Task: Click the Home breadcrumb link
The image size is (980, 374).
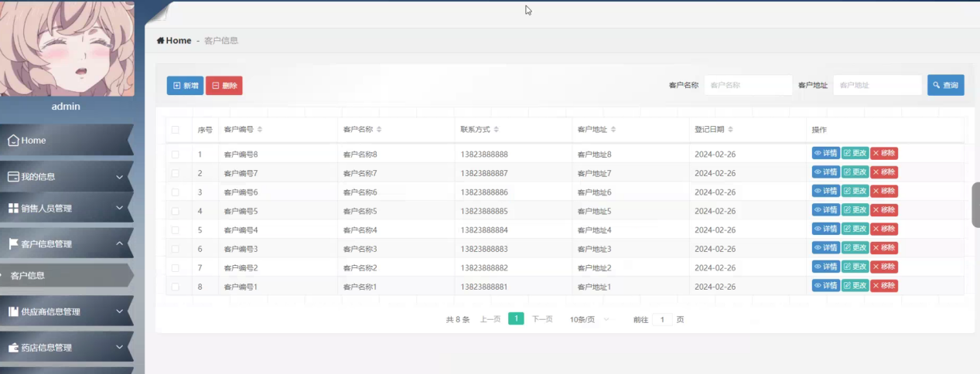Action: click(x=174, y=40)
